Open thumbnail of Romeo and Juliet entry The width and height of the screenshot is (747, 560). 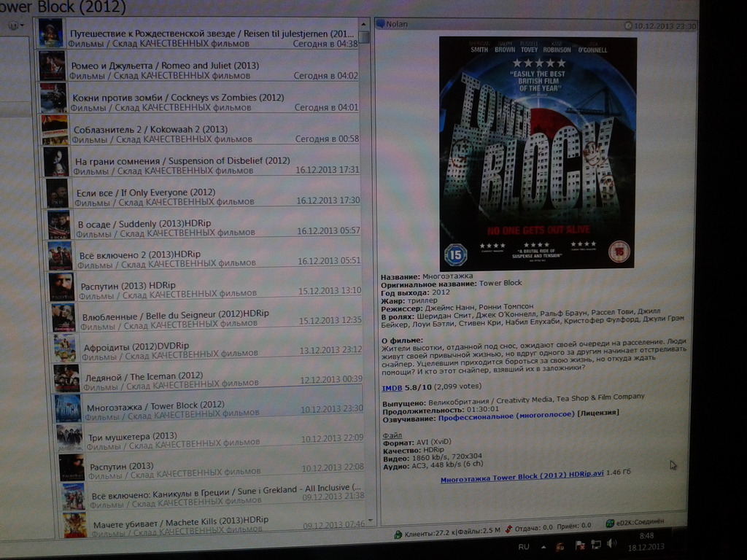click(53, 65)
